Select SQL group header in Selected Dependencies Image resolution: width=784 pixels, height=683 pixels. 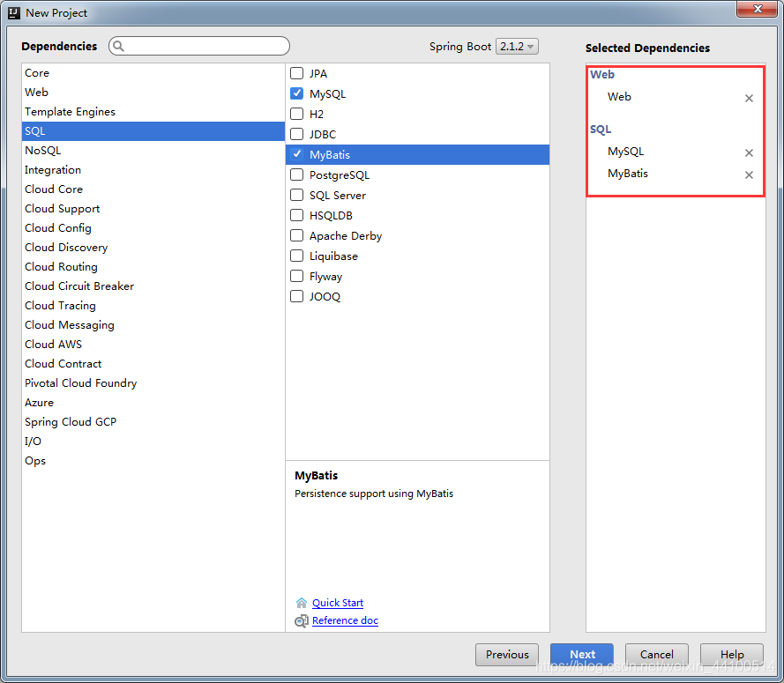click(x=601, y=130)
